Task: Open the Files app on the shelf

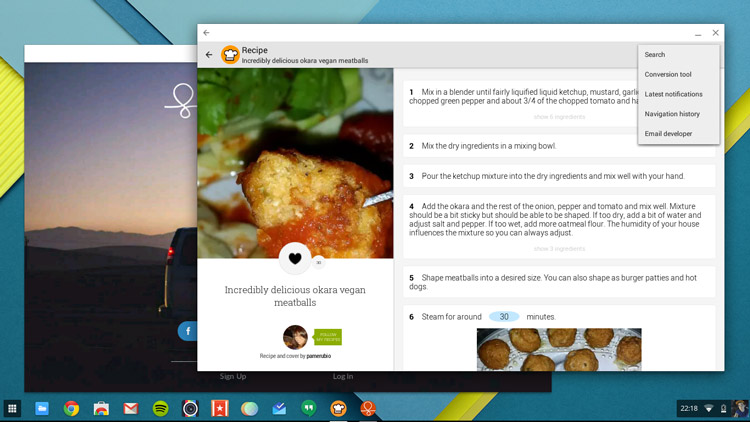Action: click(x=42, y=408)
